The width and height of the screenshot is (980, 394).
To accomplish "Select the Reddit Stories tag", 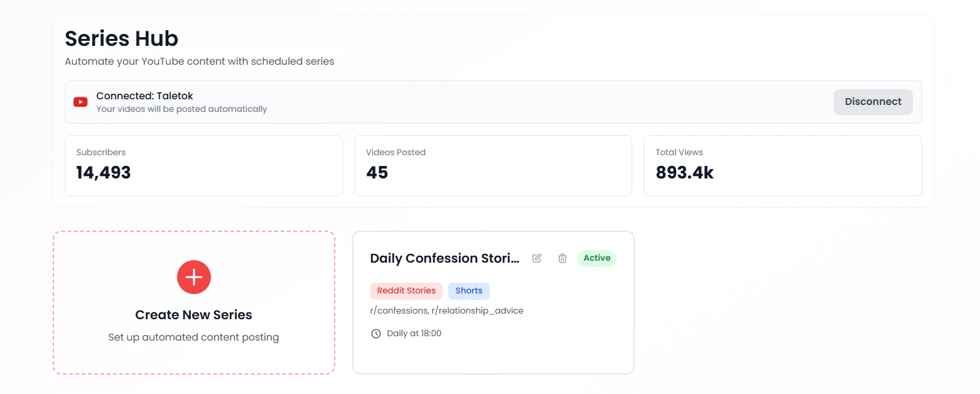I will [406, 291].
